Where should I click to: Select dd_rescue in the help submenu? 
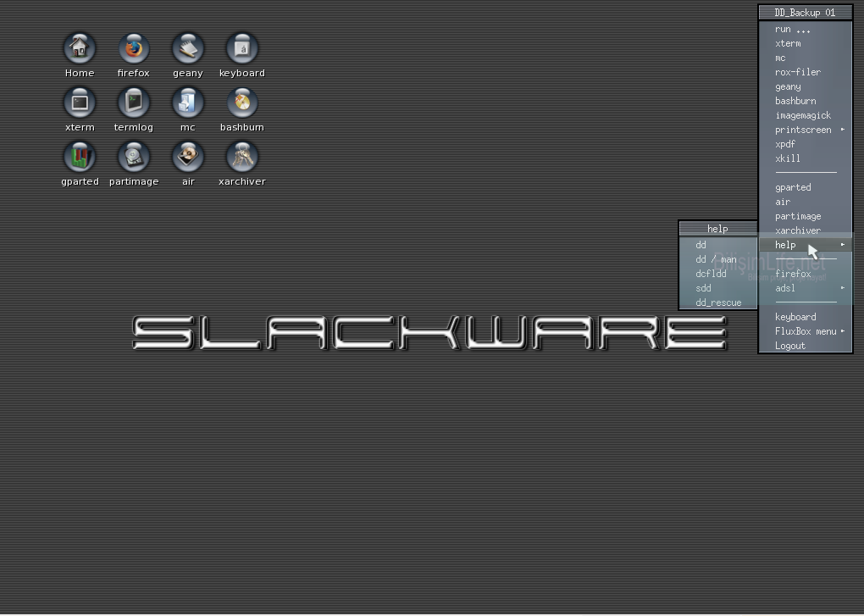pyautogui.click(x=718, y=302)
